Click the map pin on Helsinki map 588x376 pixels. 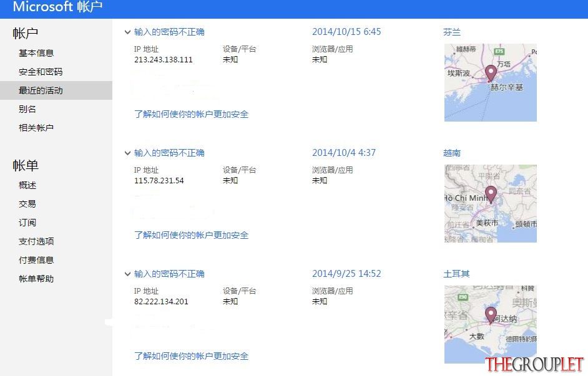coord(491,73)
